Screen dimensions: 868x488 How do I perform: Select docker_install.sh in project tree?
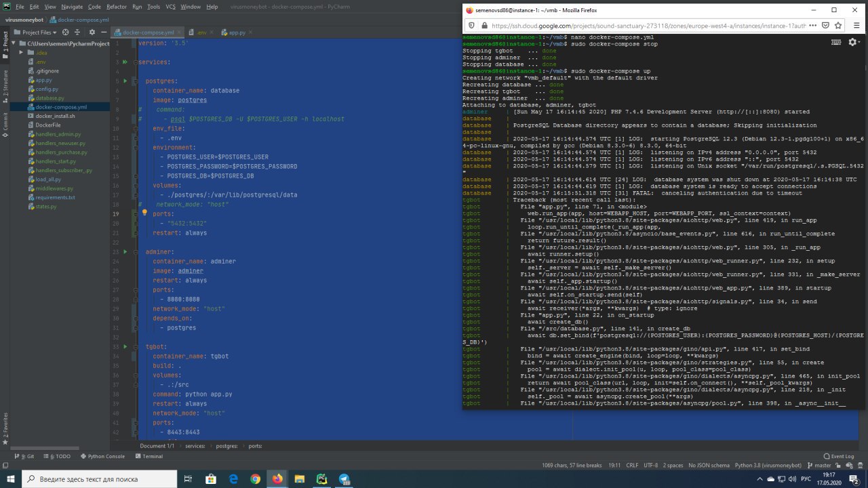[x=55, y=116]
